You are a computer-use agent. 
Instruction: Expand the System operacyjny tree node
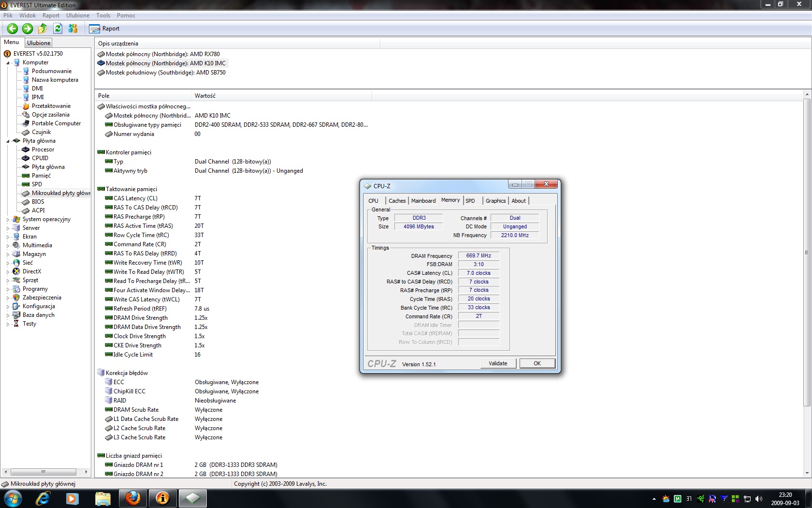[8, 220]
